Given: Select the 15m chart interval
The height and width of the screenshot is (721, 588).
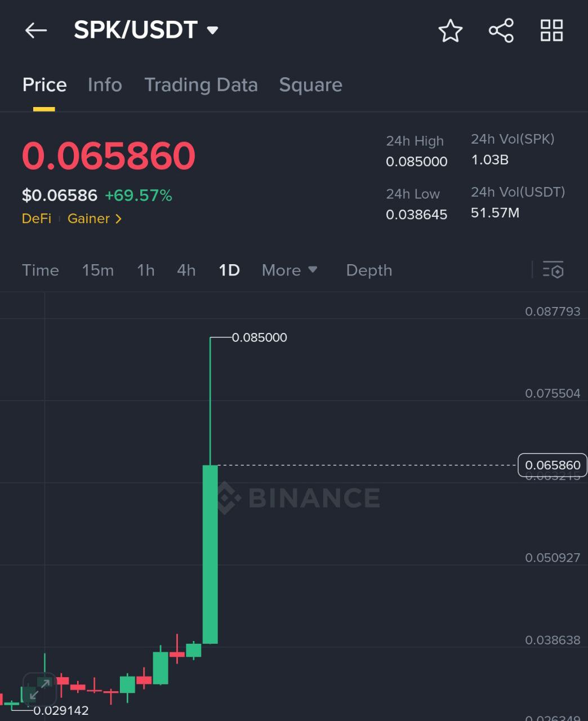Looking at the screenshot, I should (98, 270).
